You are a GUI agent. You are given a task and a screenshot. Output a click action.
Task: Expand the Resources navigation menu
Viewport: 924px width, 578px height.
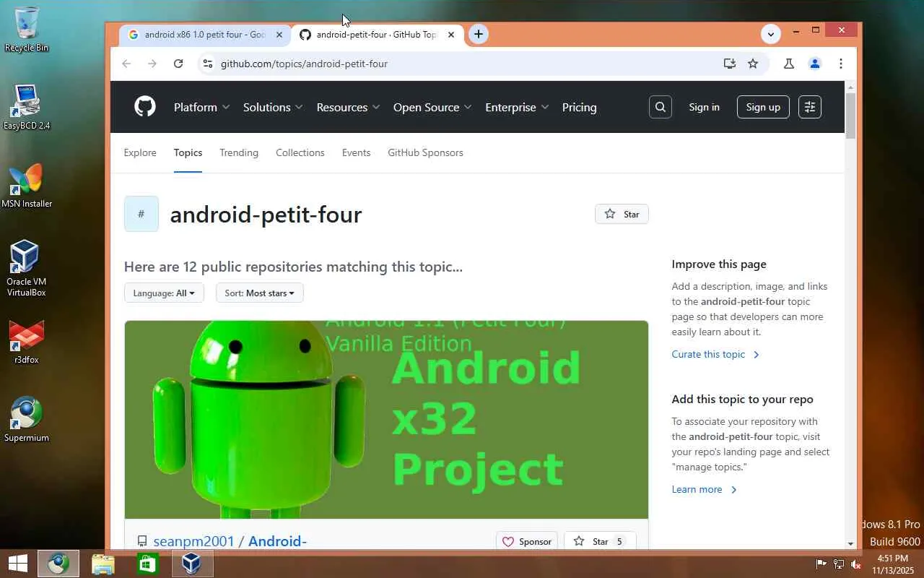(x=348, y=107)
